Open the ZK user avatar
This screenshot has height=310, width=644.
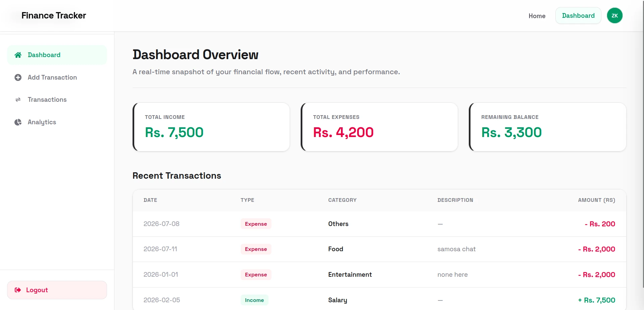coord(614,16)
